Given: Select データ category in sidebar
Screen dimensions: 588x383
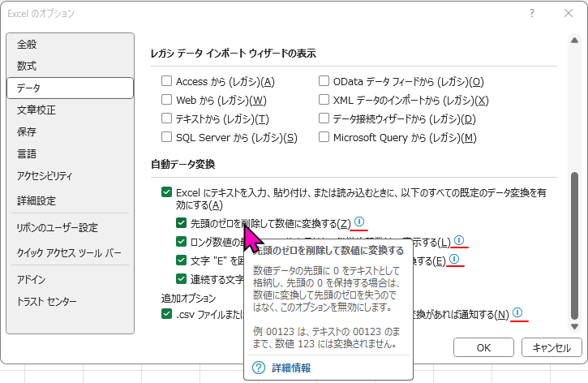Looking at the screenshot, I should pyautogui.click(x=70, y=88).
